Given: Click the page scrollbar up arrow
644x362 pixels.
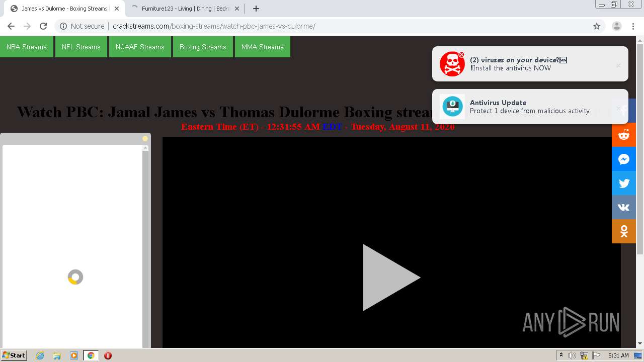Looking at the screenshot, I should tap(640, 40).
